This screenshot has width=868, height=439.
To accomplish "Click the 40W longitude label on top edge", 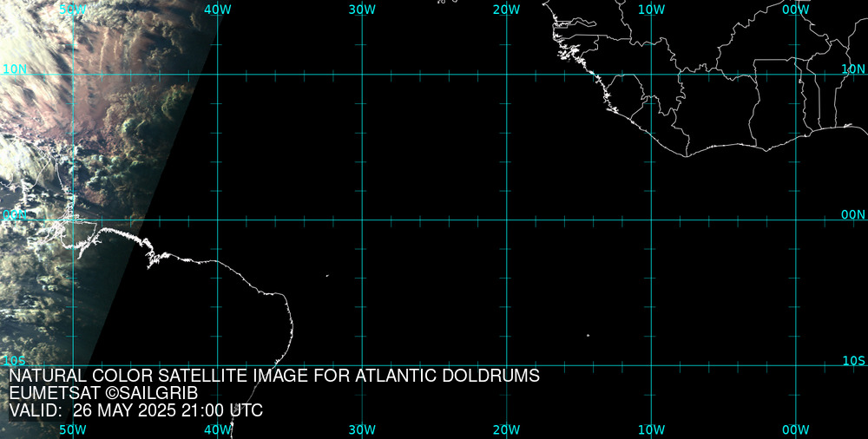I will pos(218,10).
